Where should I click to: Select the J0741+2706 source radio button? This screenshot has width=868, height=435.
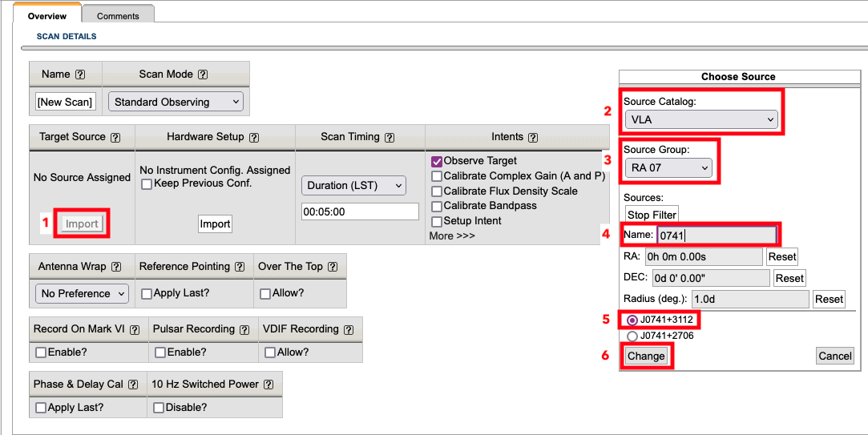click(x=632, y=336)
